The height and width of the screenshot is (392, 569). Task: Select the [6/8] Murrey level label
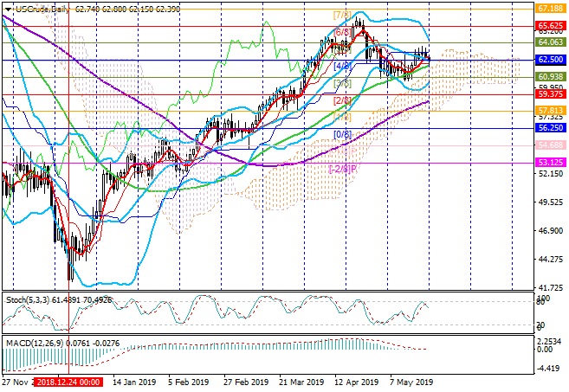[342, 32]
